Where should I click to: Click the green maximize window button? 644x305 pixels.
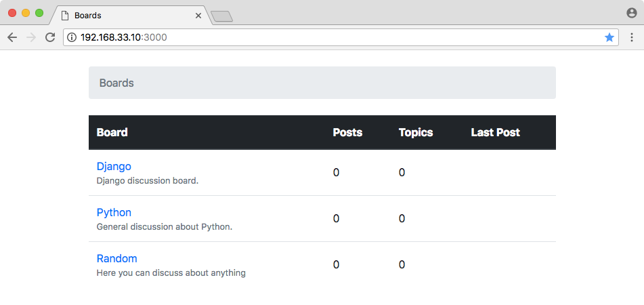[x=39, y=13]
